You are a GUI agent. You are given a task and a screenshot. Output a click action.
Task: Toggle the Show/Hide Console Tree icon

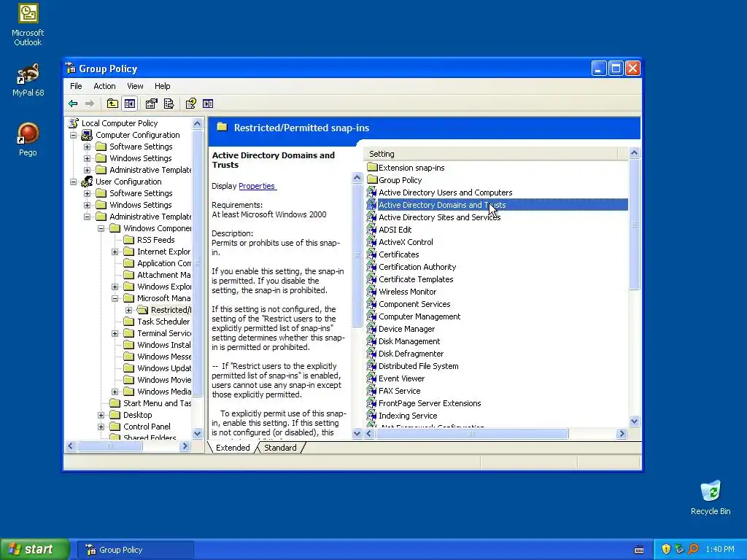pos(130,104)
